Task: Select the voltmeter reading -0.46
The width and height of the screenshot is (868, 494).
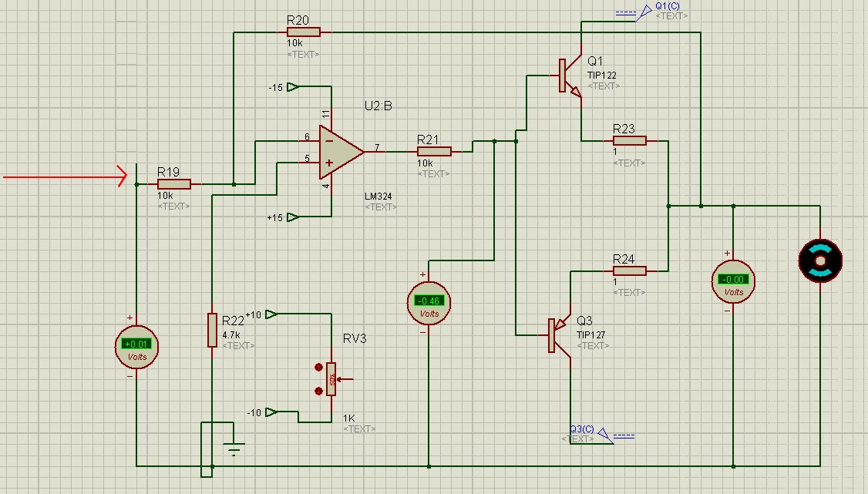Action: tap(429, 304)
